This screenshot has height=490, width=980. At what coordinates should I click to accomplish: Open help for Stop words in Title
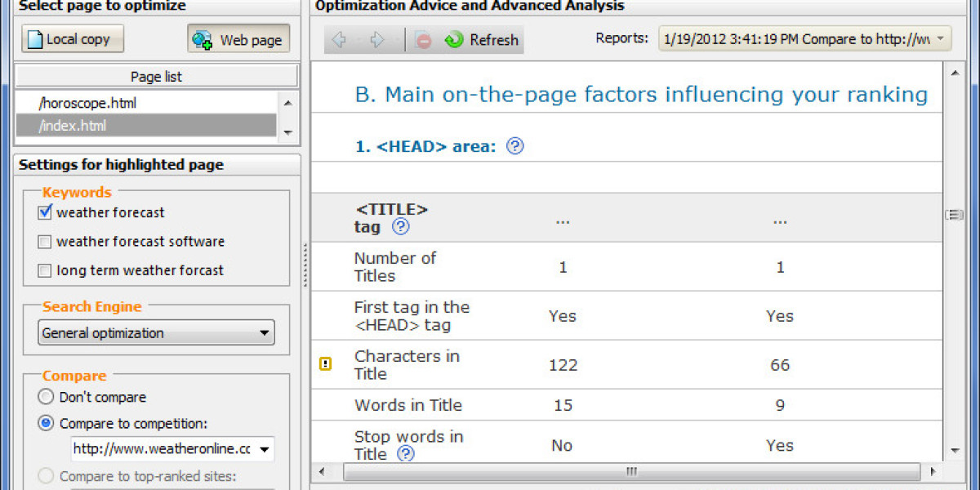406,454
